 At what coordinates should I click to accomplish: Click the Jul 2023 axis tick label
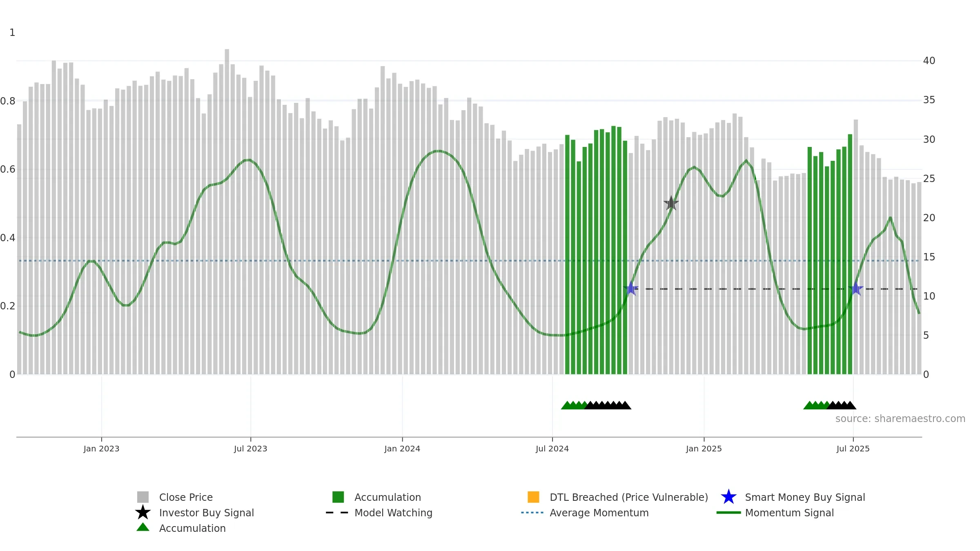pos(251,449)
